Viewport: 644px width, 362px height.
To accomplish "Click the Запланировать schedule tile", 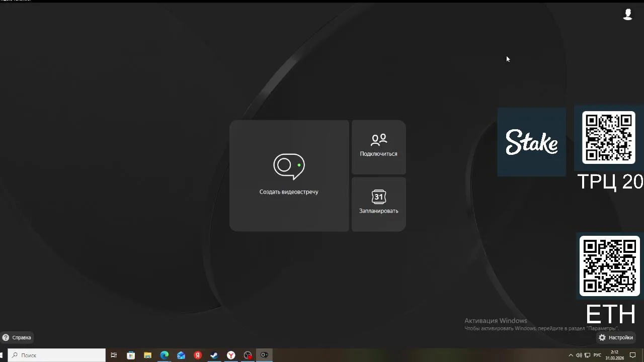I will 379,204.
